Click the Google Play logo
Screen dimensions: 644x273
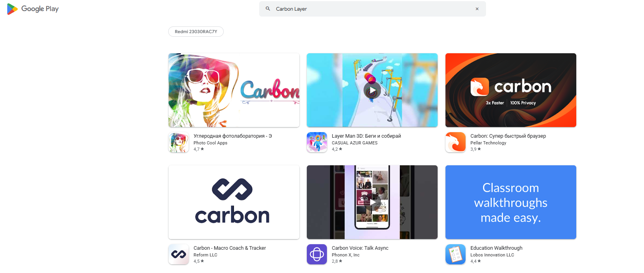[x=33, y=9]
